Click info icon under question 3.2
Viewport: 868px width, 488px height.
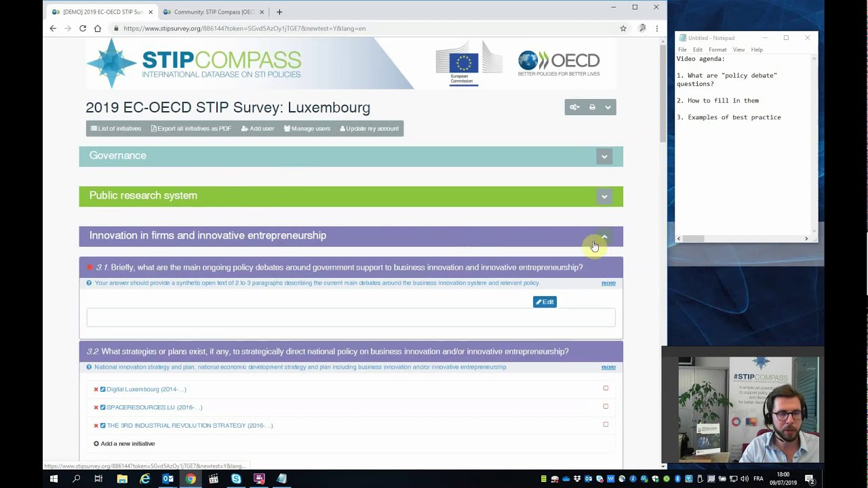89,367
